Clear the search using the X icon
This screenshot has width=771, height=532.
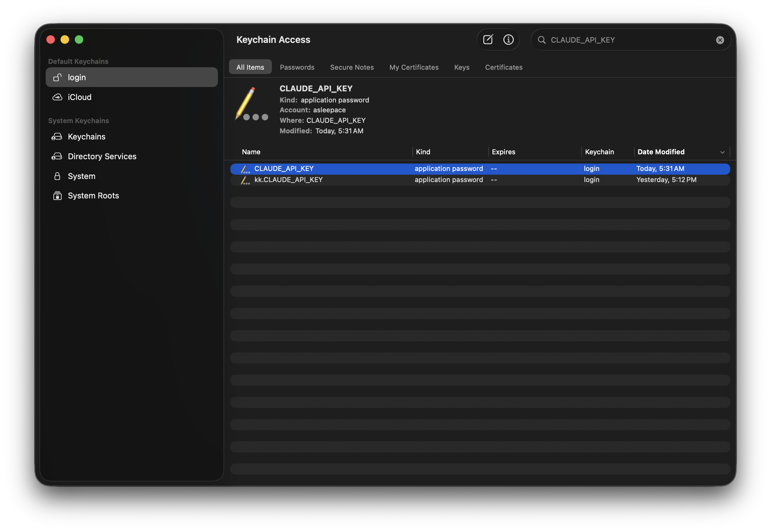[x=720, y=40]
